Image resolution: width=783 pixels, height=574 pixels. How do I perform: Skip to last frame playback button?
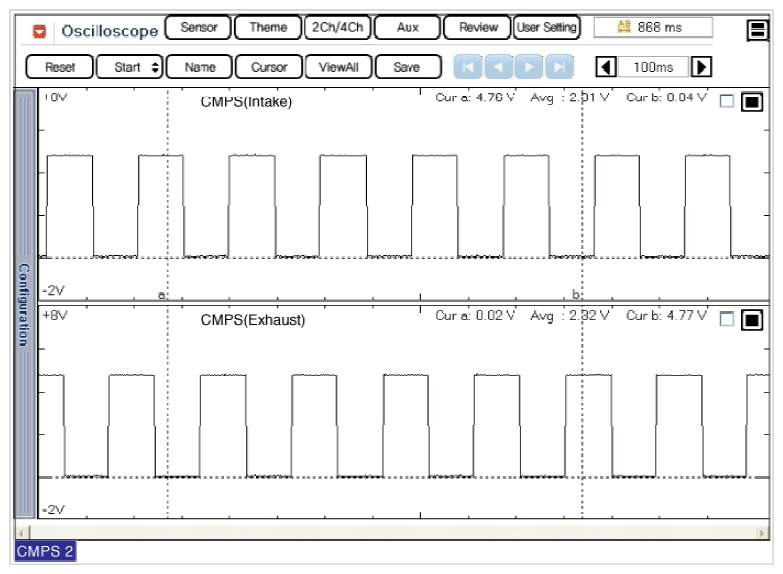(x=560, y=68)
